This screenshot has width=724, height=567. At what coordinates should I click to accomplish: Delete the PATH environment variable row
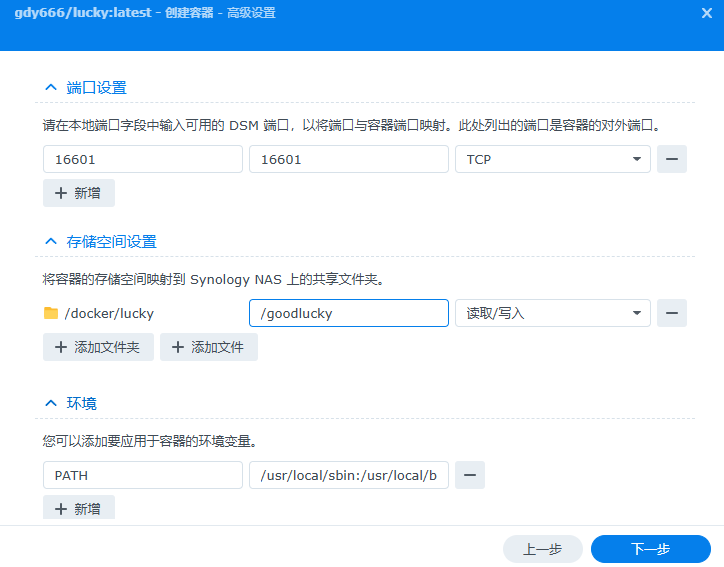pos(470,475)
